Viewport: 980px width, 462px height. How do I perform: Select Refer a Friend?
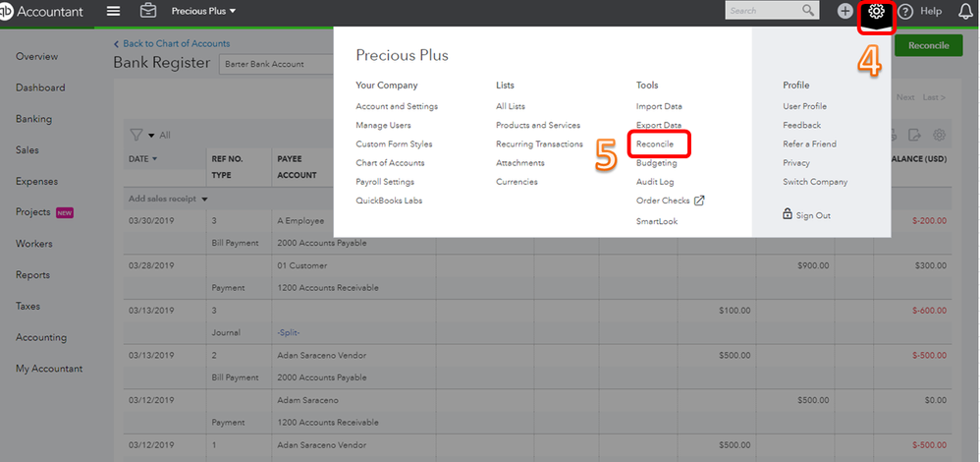pyautogui.click(x=809, y=144)
